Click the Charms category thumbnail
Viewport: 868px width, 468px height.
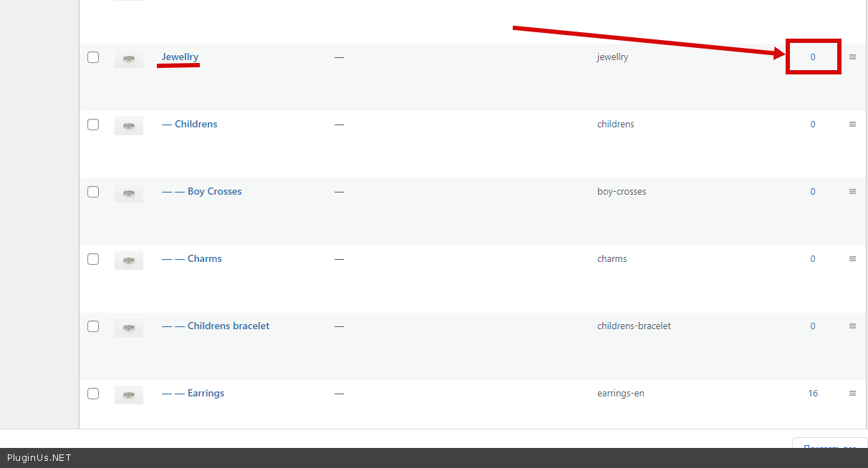click(129, 260)
